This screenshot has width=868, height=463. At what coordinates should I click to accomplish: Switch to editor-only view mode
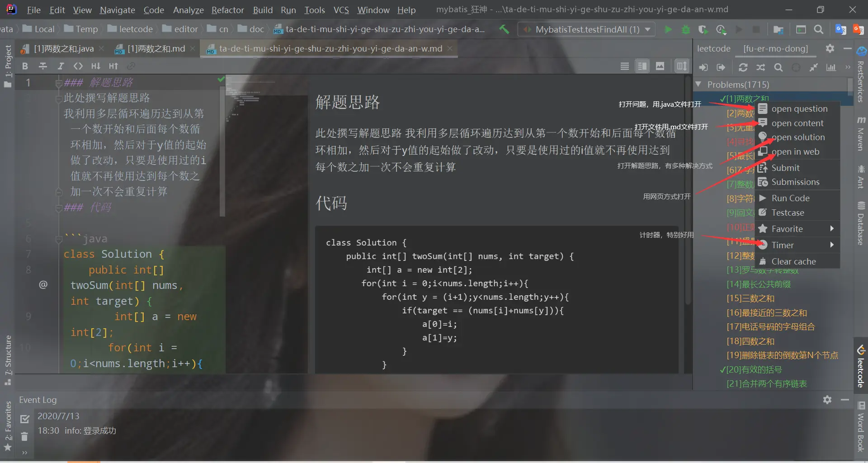click(625, 66)
